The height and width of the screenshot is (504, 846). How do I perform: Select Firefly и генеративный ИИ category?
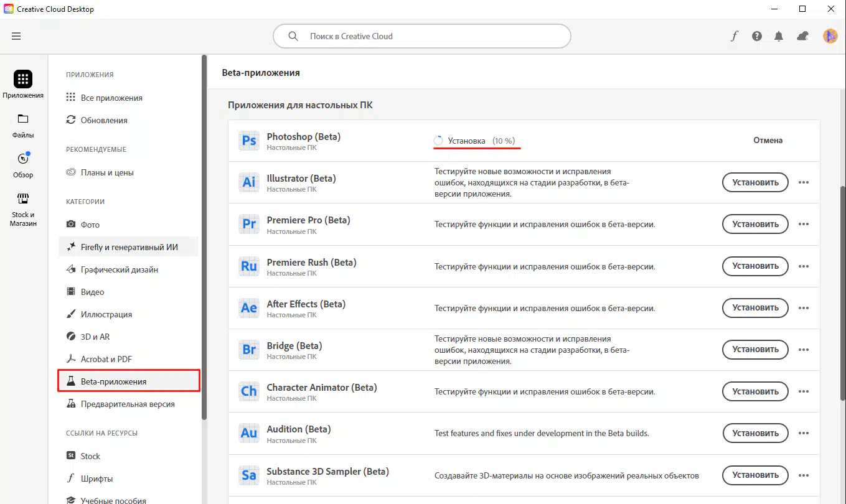click(129, 247)
